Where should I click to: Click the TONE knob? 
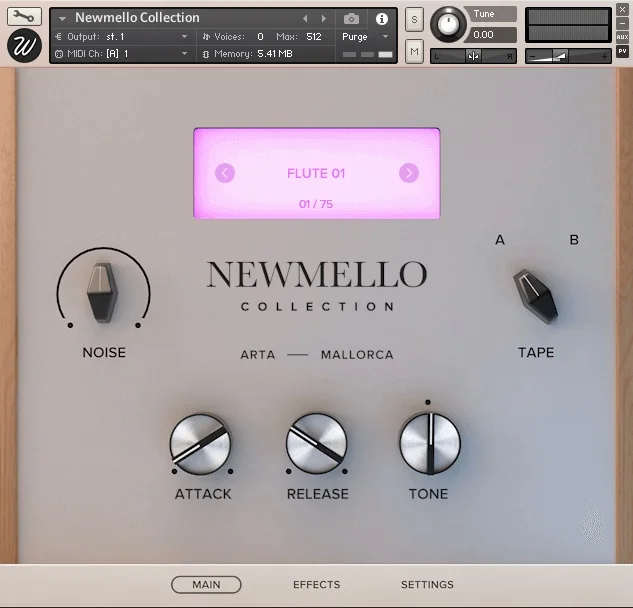[x=430, y=444]
